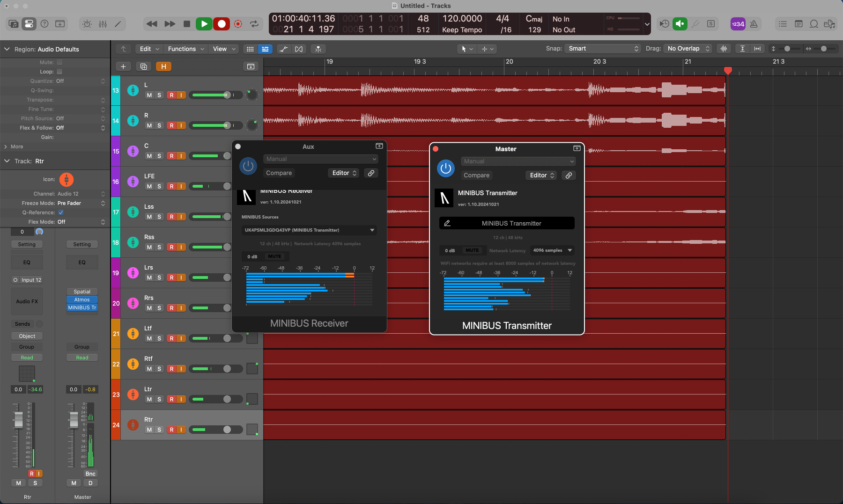Open the Editors pencil button

pos(118,24)
